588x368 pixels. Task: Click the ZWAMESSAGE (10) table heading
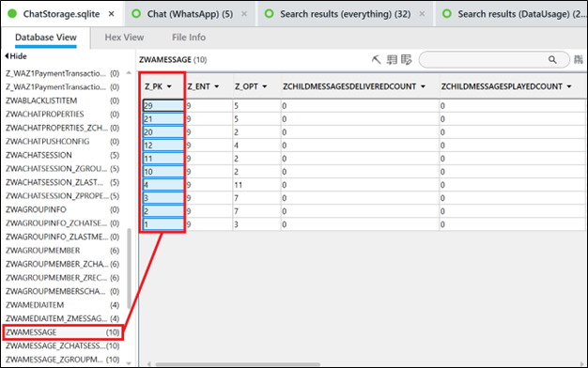173,59
